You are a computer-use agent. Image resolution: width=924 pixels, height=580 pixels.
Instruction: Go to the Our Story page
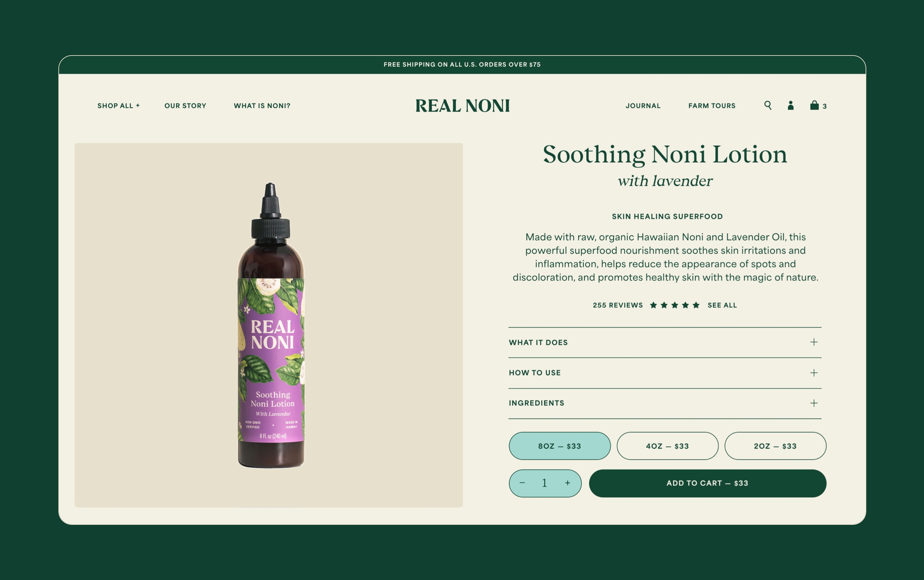click(185, 106)
